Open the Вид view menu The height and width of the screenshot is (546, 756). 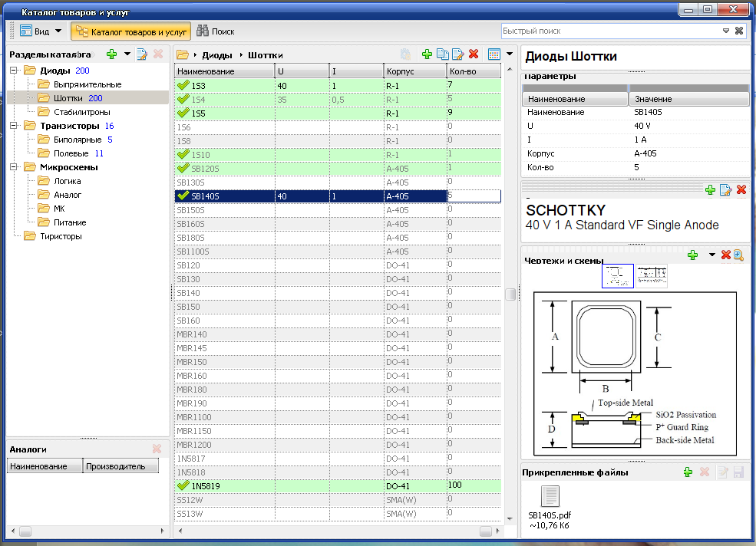click(41, 31)
